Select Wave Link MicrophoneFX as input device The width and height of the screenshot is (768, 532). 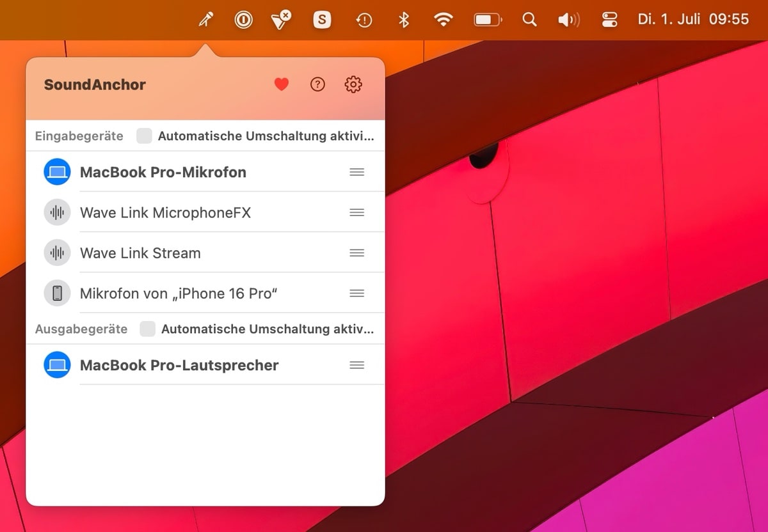pos(165,212)
